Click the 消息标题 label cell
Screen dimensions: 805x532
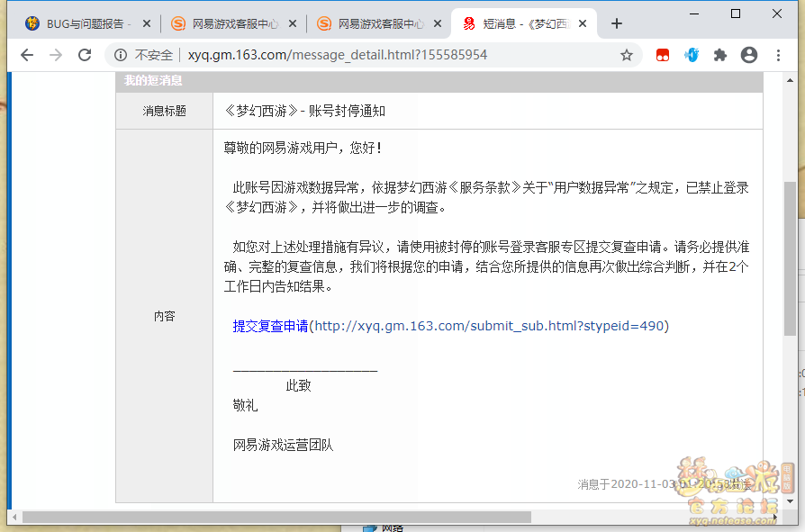(164, 111)
